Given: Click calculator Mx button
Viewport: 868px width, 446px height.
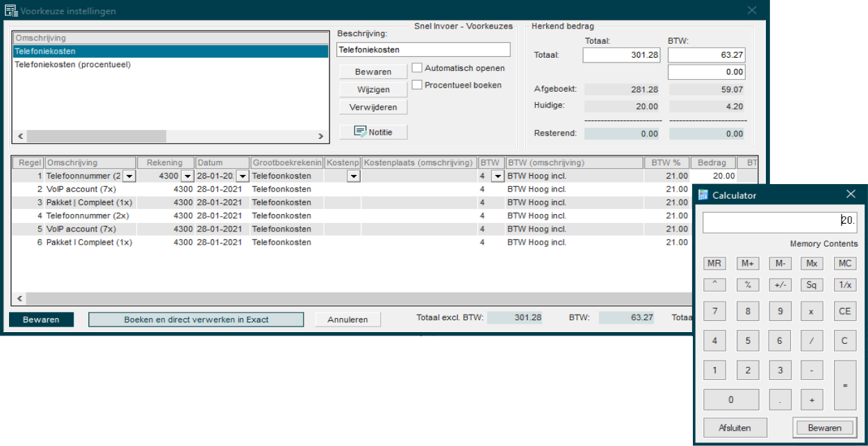Looking at the screenshot, I should 811,263.
